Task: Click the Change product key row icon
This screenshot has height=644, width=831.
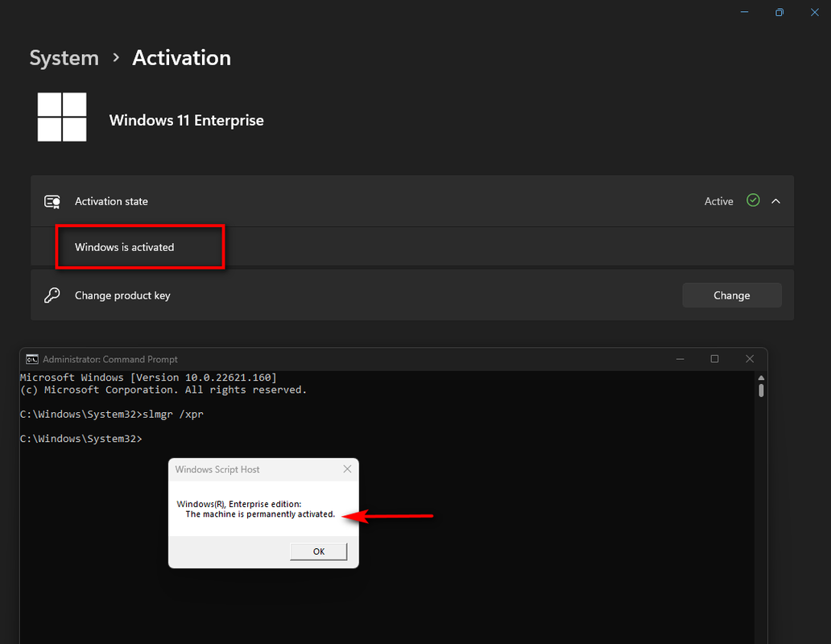Action: (52, 295)
